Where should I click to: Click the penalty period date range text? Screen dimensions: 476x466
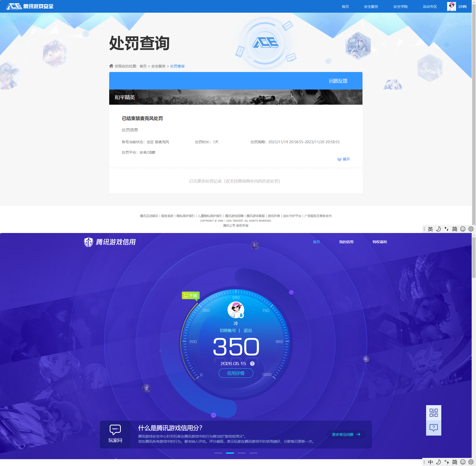[295, 142]
